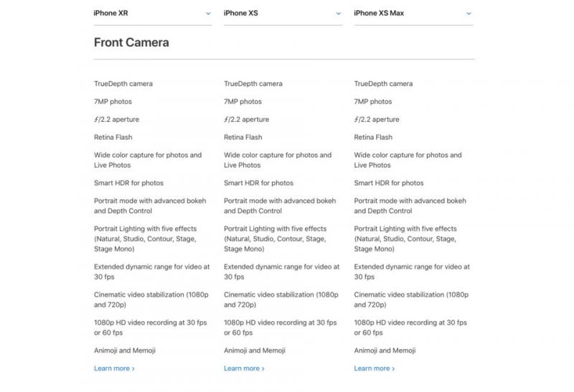Image resolution: width=574 pixels, height=392 pixels.
Task: Click Retina Flash text in iPhone XS Max column
Action: click(x=373, y=137)
